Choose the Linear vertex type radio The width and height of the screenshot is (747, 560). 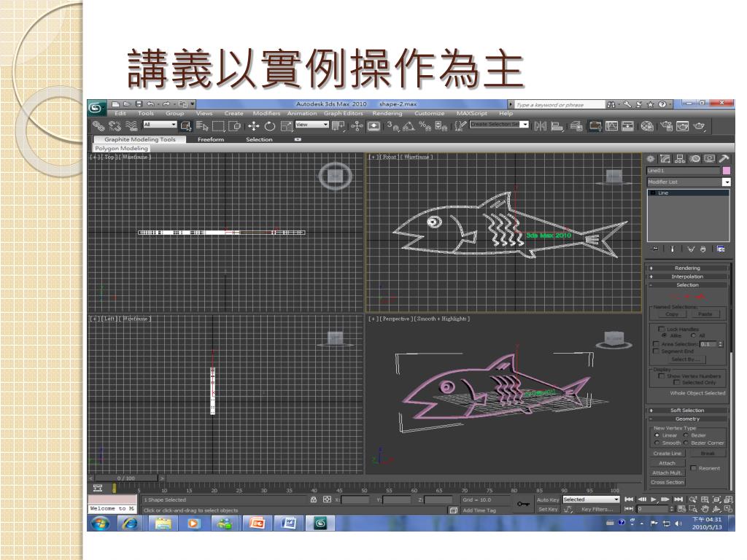point(657,435)
